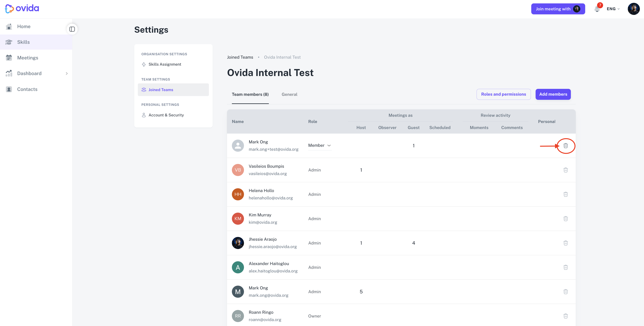This screenshot has width=644, height=326.
Task: Switch to the General tab
Action: pos(290,94)
